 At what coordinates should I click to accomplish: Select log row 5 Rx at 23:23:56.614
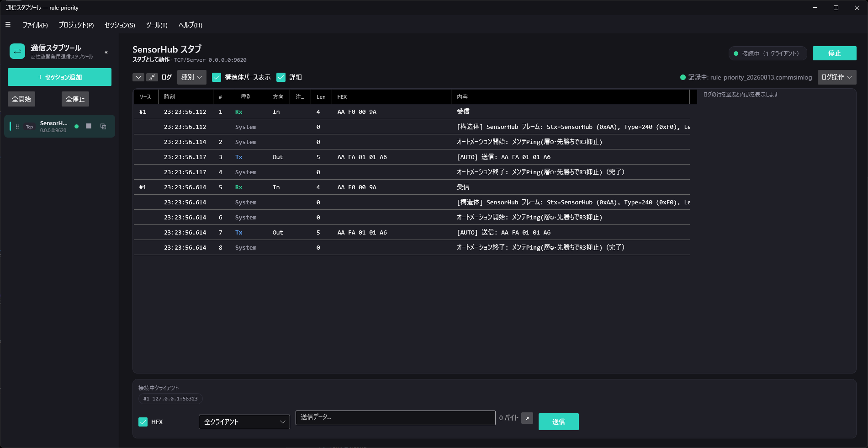click(412, 187)
